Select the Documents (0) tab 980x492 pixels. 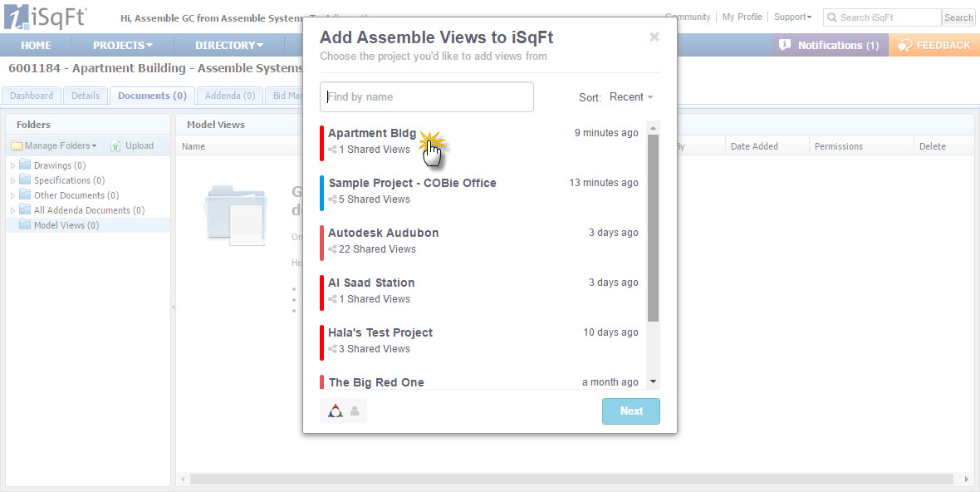point(153,96)
